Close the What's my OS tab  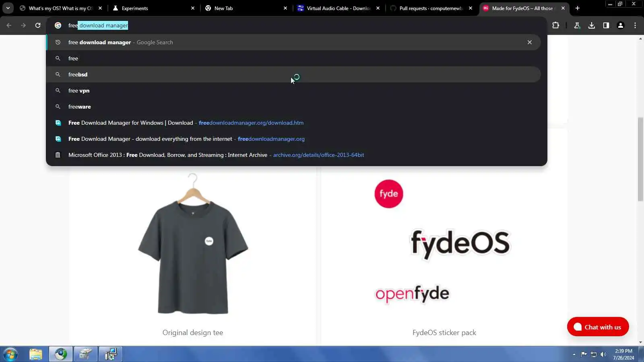click(x=100, y=8)
